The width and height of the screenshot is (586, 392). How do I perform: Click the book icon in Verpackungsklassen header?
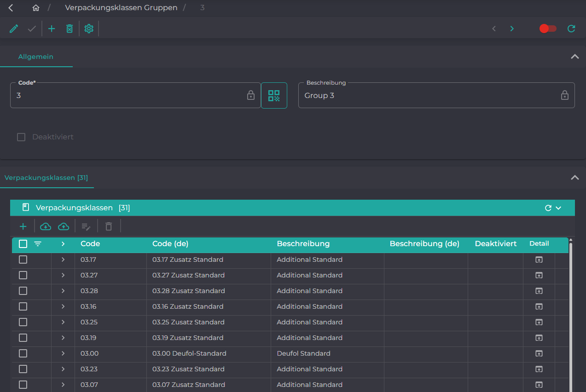click(26, 208)
